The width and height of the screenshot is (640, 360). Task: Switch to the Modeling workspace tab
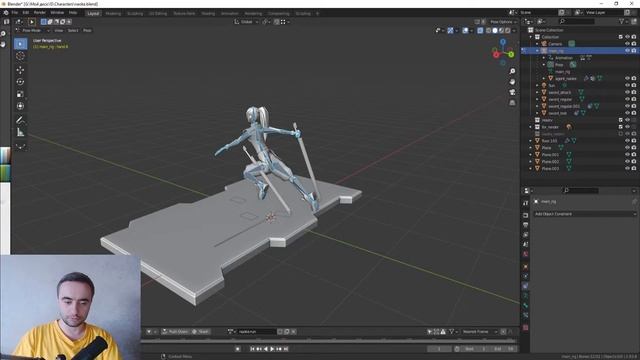113,13
